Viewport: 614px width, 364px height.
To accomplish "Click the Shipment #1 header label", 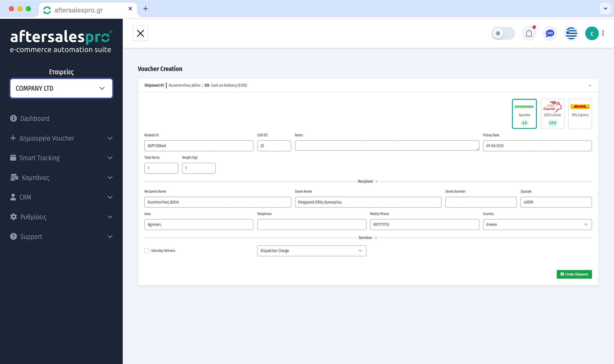I will [x=154, y=85].
